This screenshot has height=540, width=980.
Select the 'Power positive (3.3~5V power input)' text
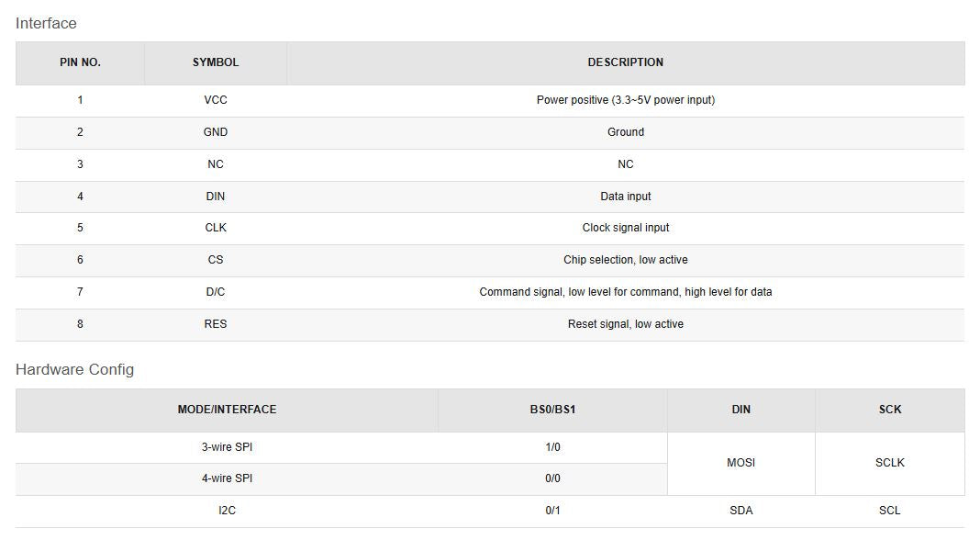[x=625, y=100]
